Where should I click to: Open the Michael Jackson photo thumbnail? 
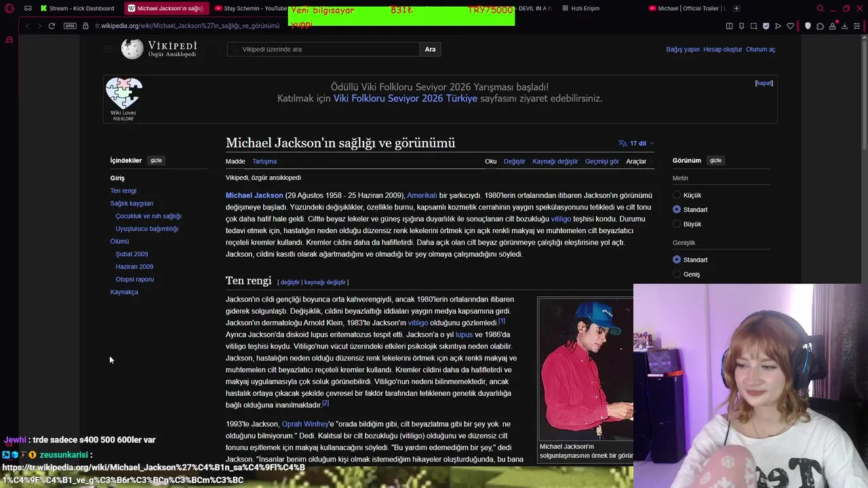586,369
